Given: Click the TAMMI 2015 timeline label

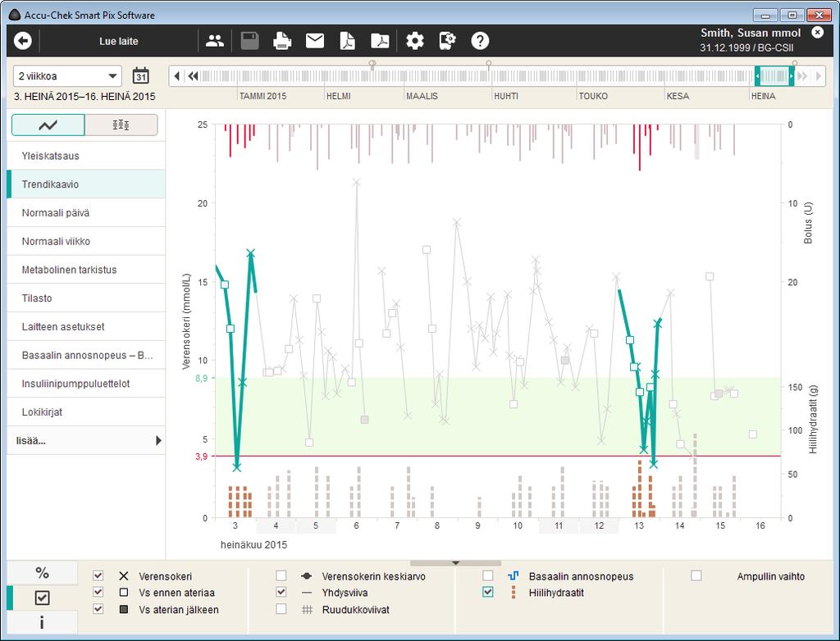Looking at the screenshot, I should (263, 97).
